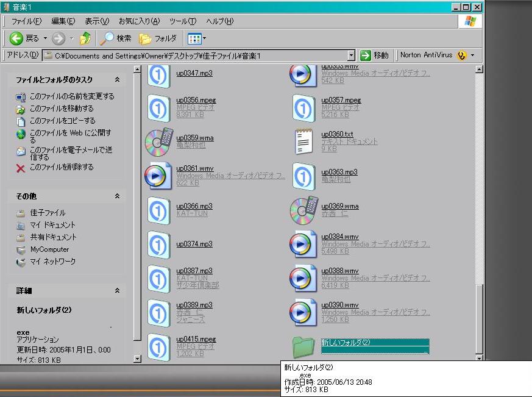This screenshot has width=532, height=397.
Task: Open the ツール(T) menu
Action: [183, 21]
